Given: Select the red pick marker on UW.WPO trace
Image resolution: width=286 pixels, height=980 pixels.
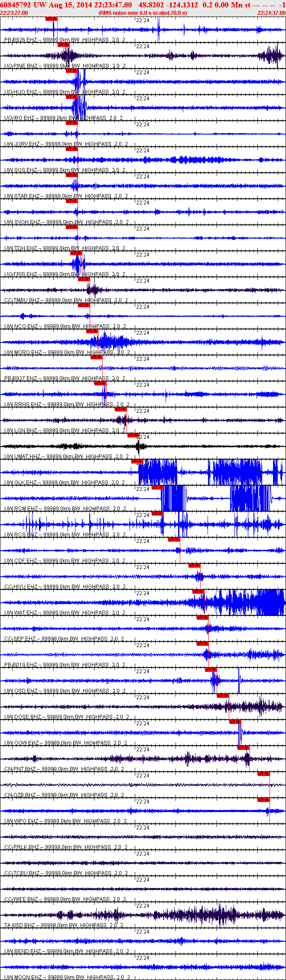Looking at the screenshot, I should pyautogui.click(x=263, y=800).
